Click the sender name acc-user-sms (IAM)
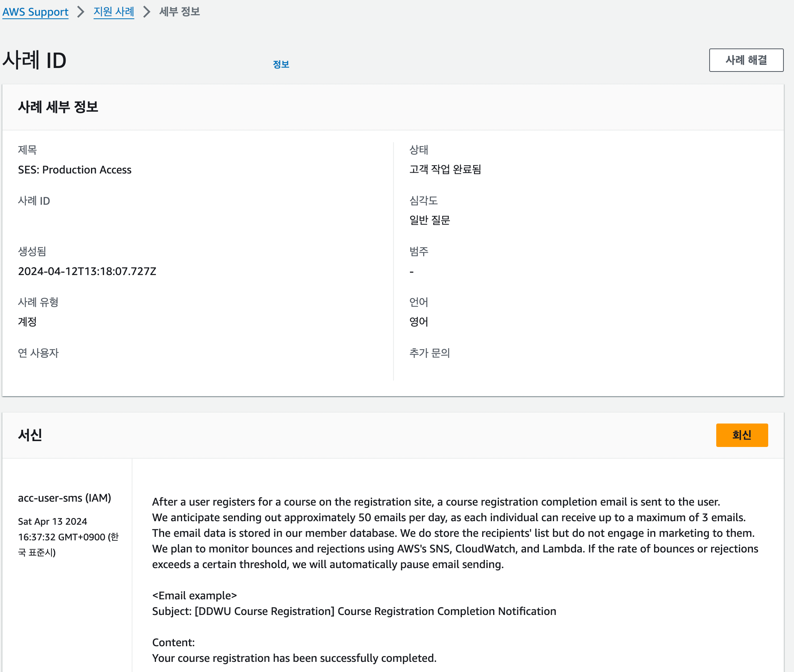794x672 pixels. pyautogui.click(x=64, y=498)
